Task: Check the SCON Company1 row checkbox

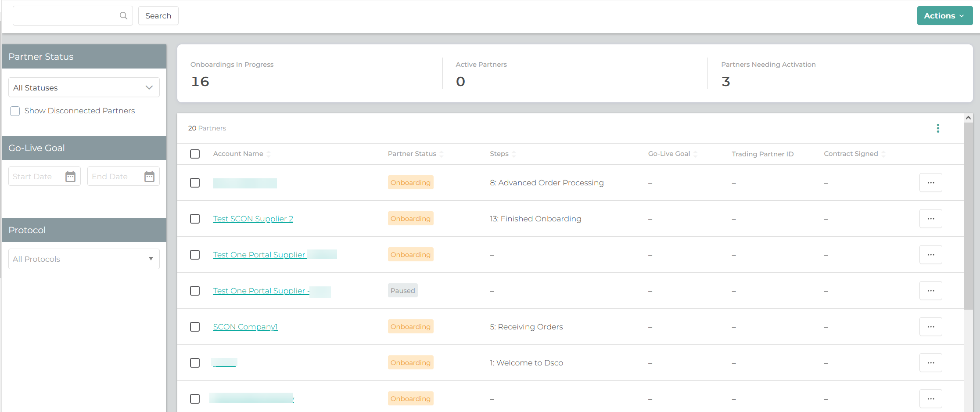Action: click(195, 327)
